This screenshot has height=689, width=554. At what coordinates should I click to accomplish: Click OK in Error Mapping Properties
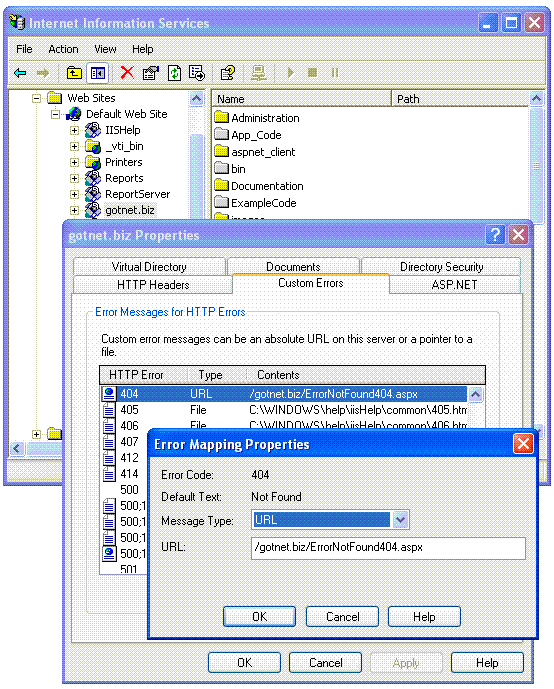pos(259,616)
